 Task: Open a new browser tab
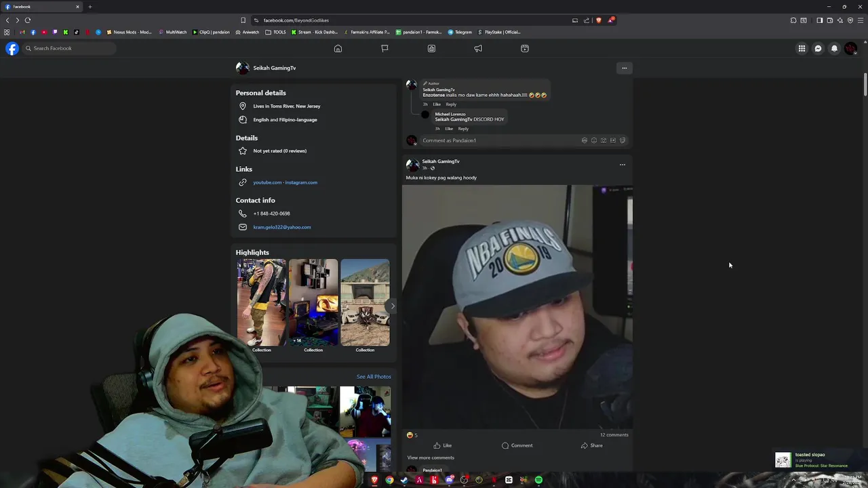pyautogui.click(x=90, y=7)
